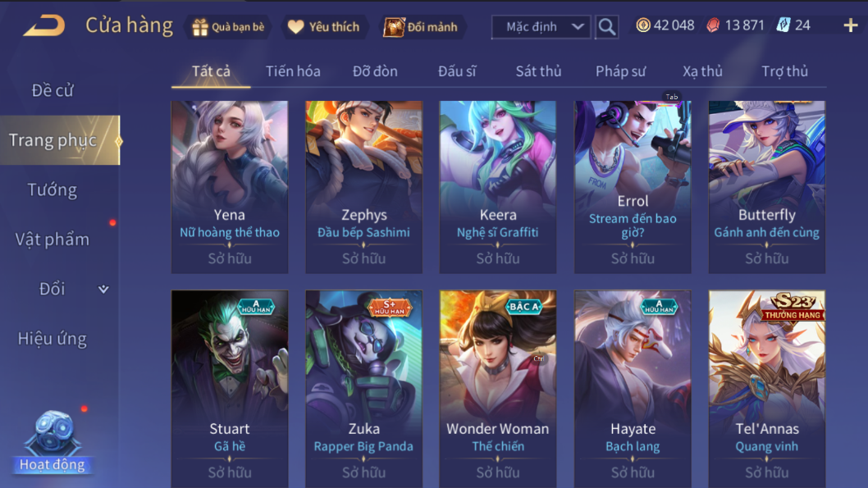Open Quà bạn bè gift button
This screenshot has height=488, width=868.
[227, 26]
